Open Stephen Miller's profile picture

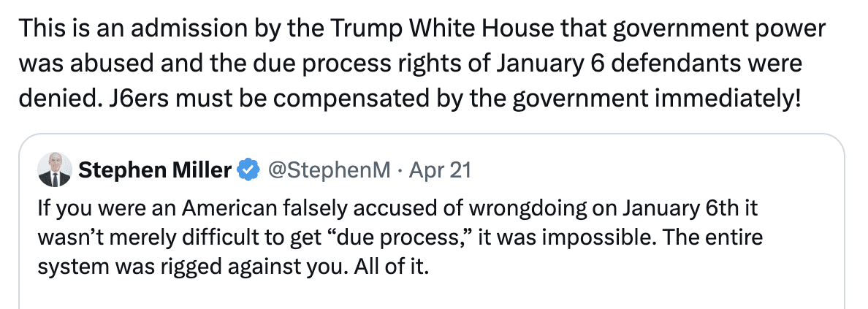pyautogui.click(x=55, y=171)
